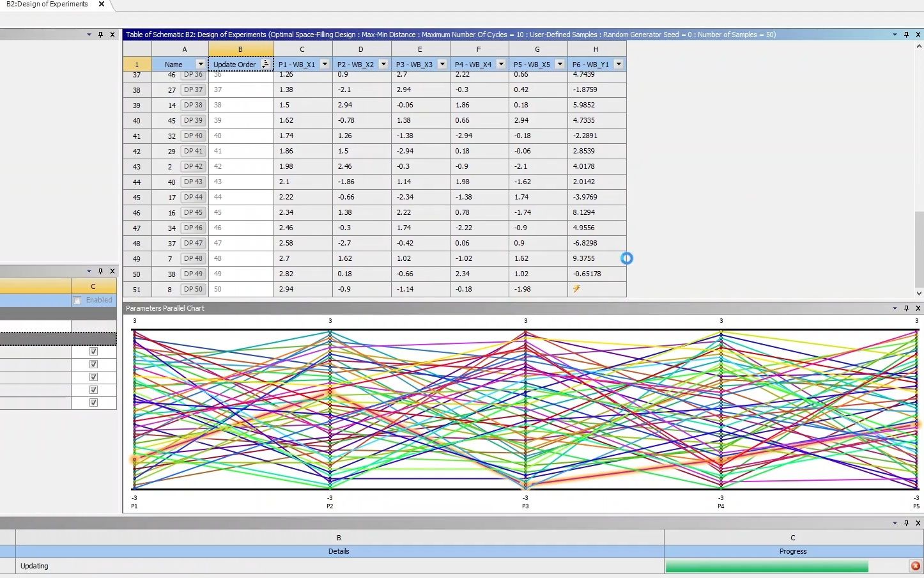Select the B2:Design of Experiments tab

tap(47, 4)
